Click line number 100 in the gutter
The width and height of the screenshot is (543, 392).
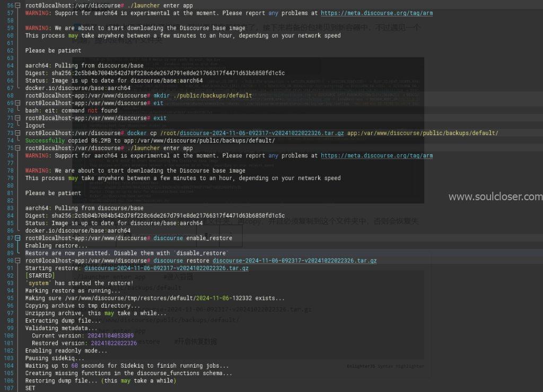8,336
